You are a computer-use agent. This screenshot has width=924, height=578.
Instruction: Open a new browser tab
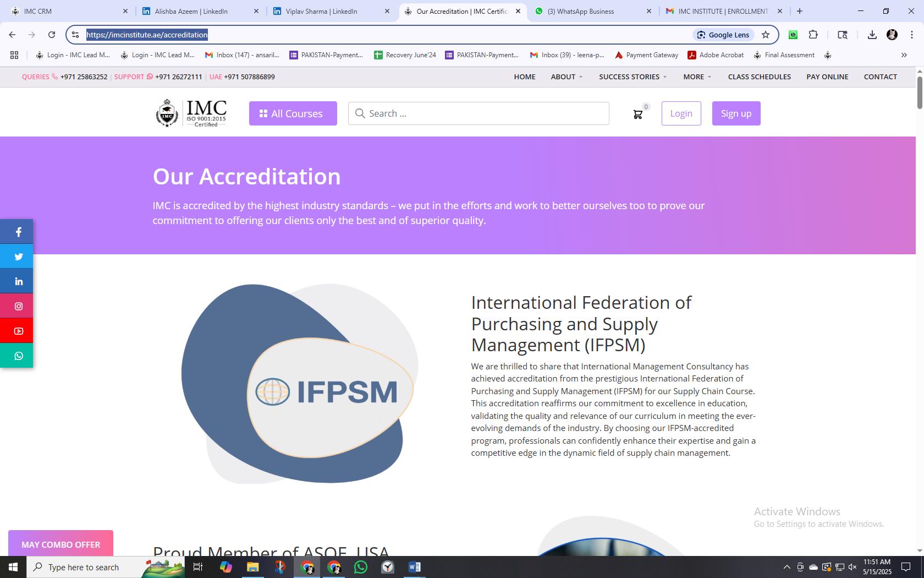800,11
